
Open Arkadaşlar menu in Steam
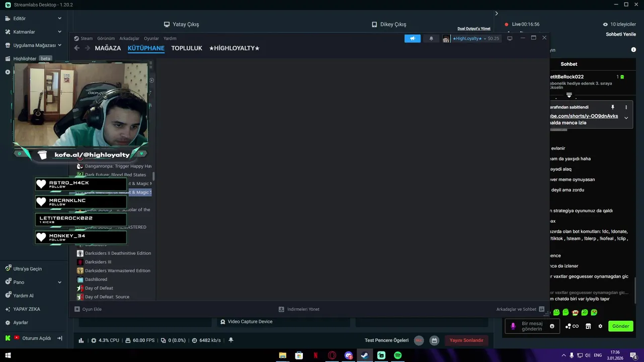(x=129, y=38)
